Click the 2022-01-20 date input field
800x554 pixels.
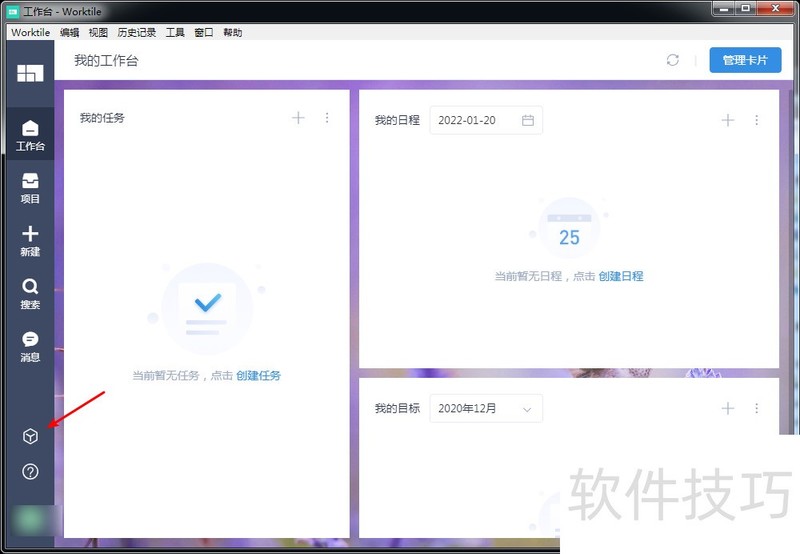tap(486, 120)
